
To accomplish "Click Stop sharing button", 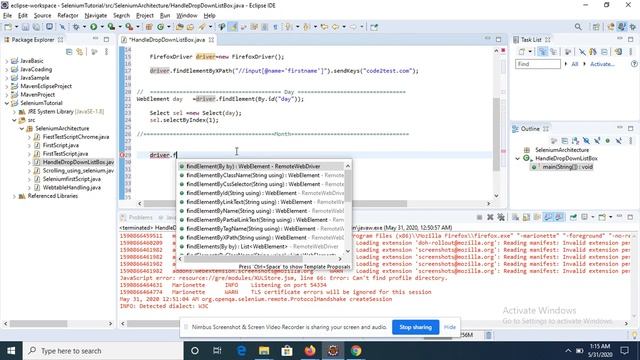I will click(415, 327).
